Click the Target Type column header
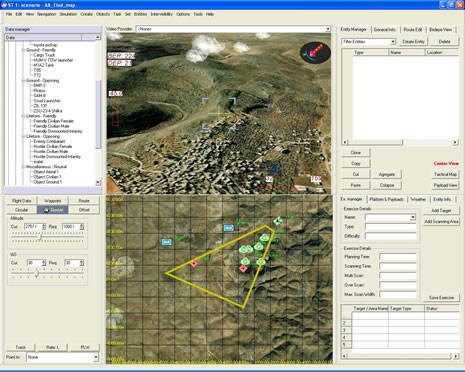 [406, 309]
